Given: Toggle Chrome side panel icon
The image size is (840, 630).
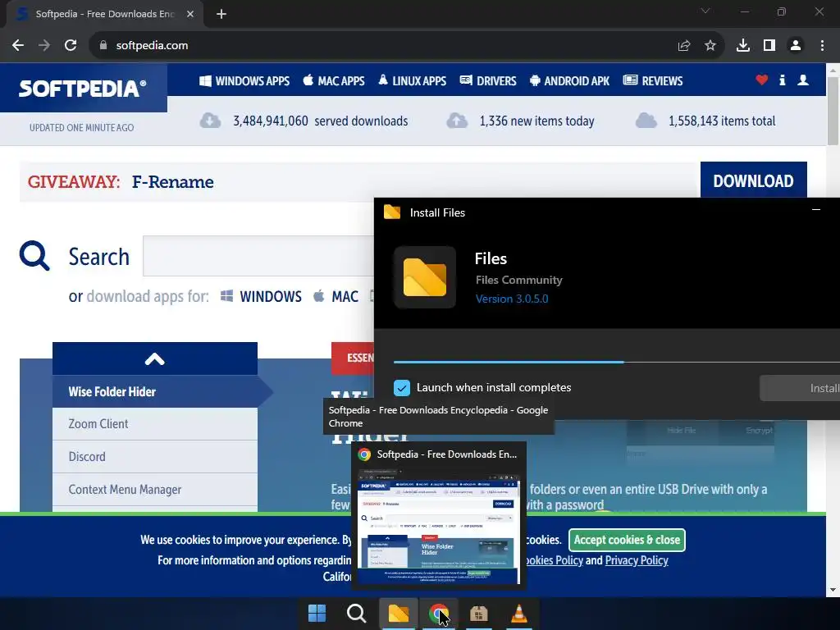Looking at the screenshot, I should point(769,46).
